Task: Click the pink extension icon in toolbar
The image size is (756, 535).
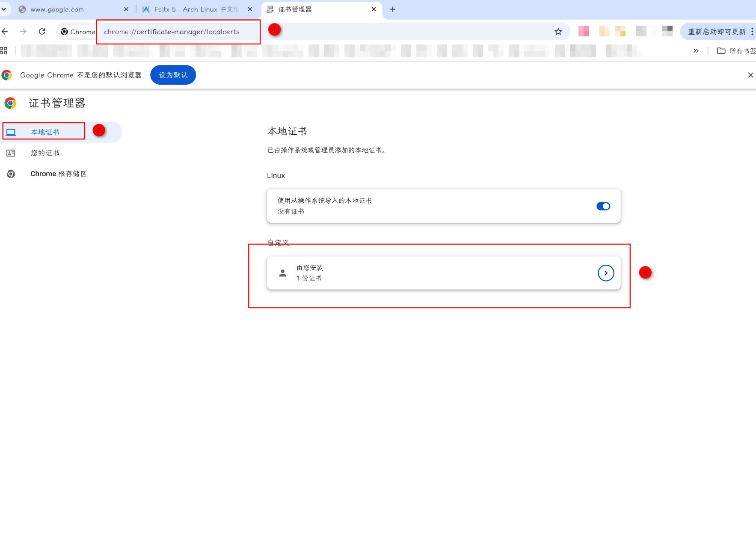Action: 584,31
